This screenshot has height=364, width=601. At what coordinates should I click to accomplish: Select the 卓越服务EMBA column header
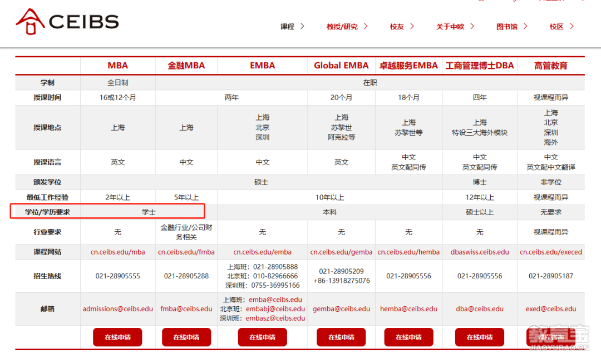click(x=408, y=66)
